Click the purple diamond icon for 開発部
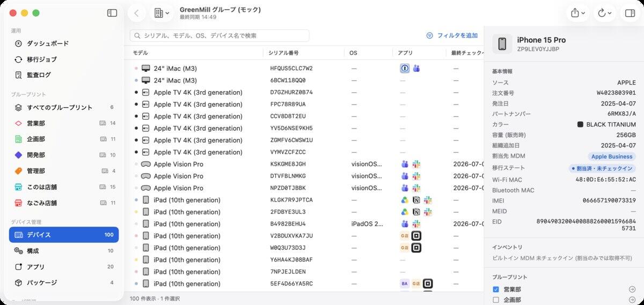 pos(18,155)
